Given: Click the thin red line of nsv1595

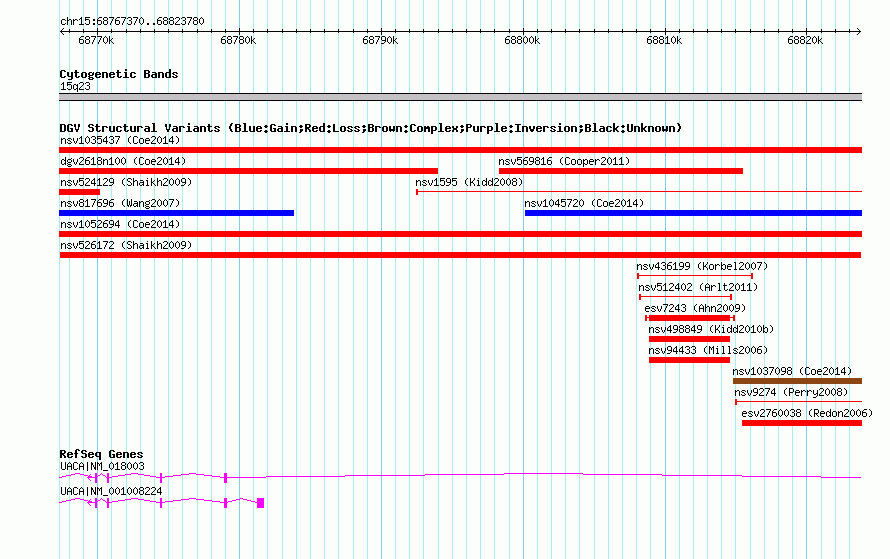Looking at the screenshot, I should pos(639,192).
